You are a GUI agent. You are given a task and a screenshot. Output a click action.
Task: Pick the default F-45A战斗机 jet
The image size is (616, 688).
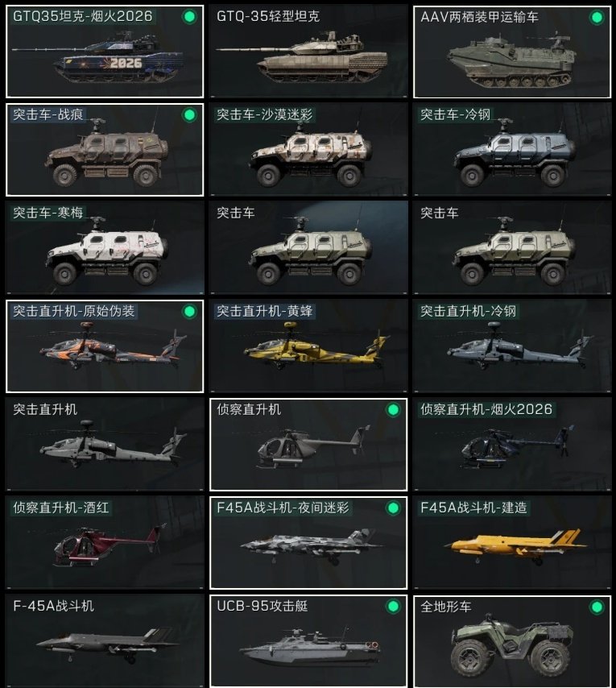[x=105, y=641]
